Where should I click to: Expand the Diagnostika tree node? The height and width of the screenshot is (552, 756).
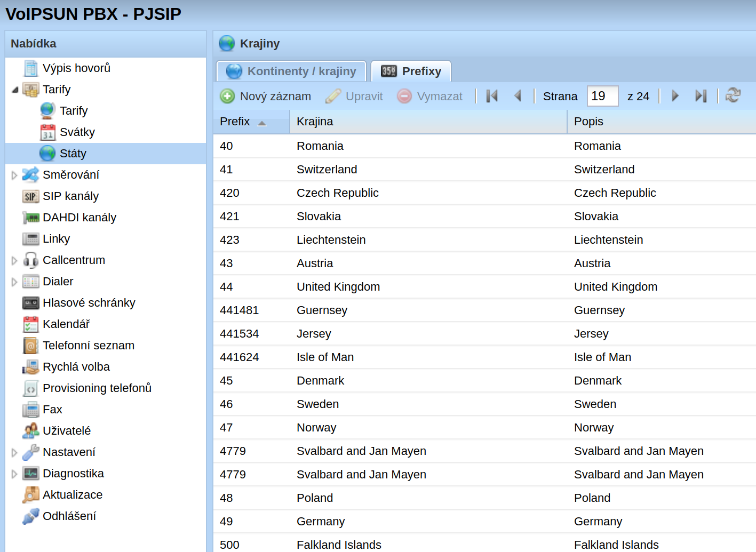point(14,474)
